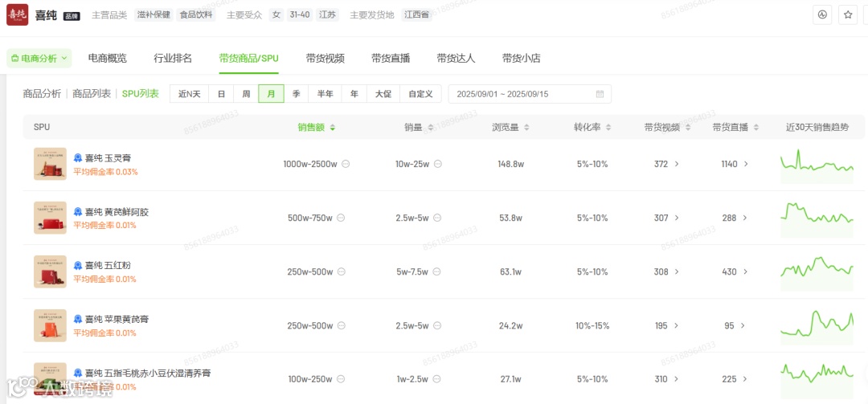Viewport: 868px width, 404px height.
Task: Expand 430 带货直播 arrow for 五红粉
Action: [x=746, y=271]
